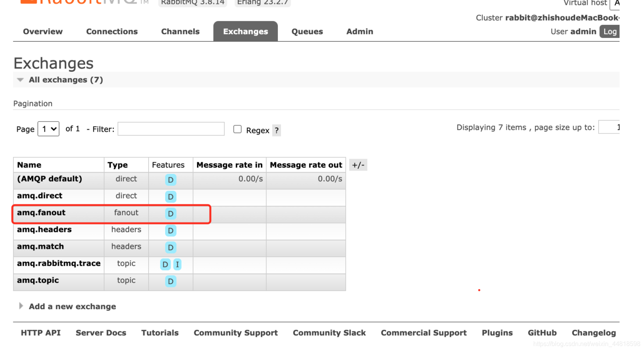This screenshot has width=644, height=351.
Task: Enable the Regex checkbox
Action: 237,129
